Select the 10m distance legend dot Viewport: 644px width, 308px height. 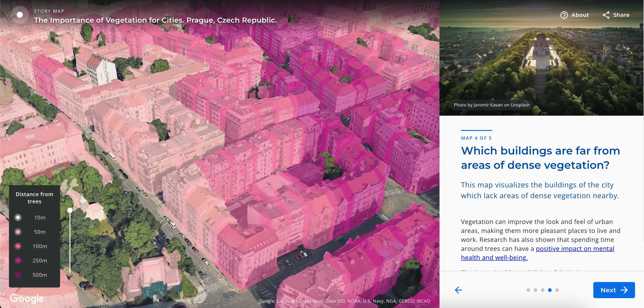[x=18, y=217]
